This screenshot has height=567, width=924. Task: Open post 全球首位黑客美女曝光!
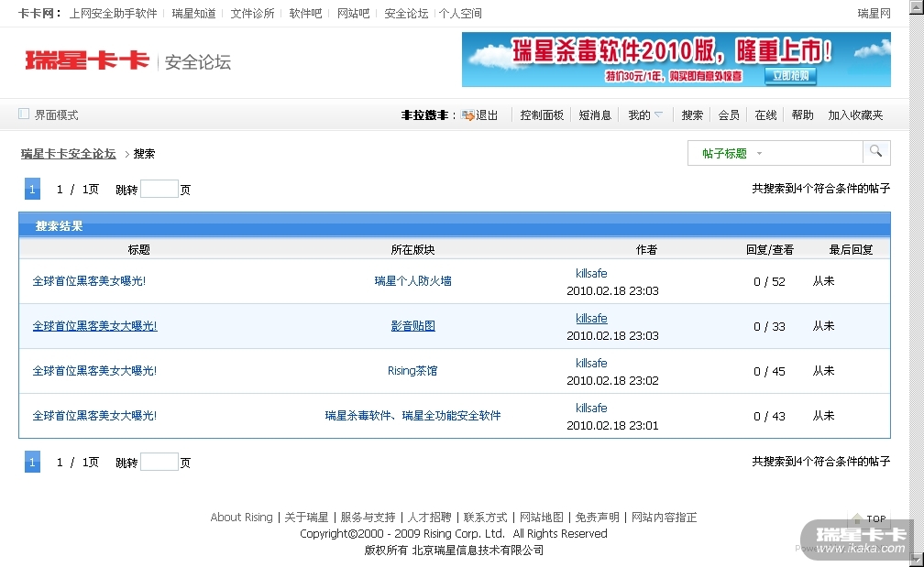(89, 281)
